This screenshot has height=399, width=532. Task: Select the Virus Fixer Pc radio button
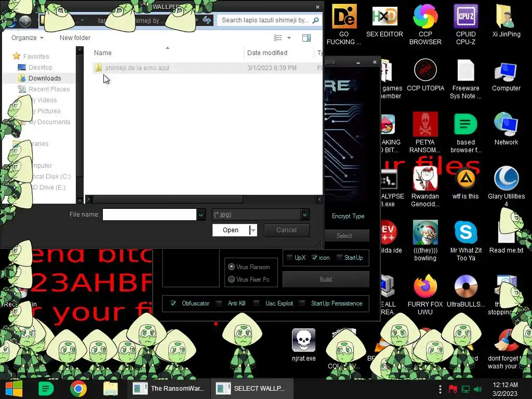[231, 280]
